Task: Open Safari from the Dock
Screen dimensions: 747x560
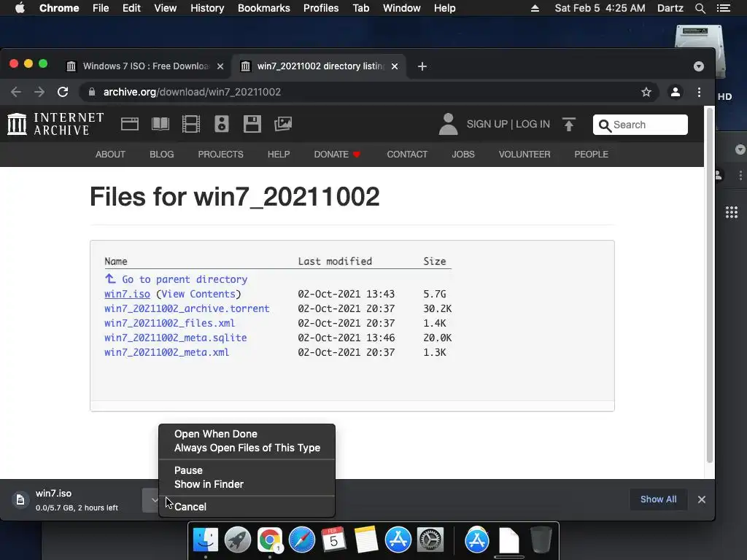Action: 301,540
